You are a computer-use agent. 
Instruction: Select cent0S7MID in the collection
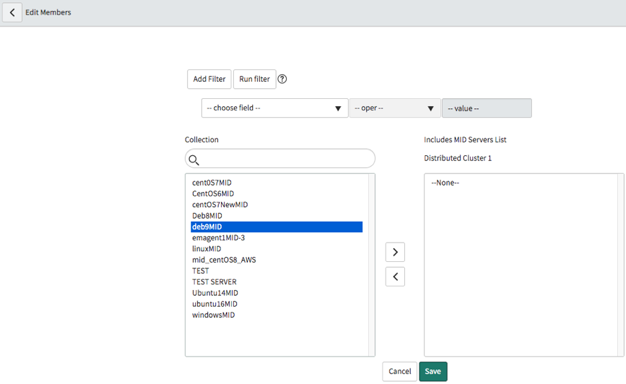277,183
